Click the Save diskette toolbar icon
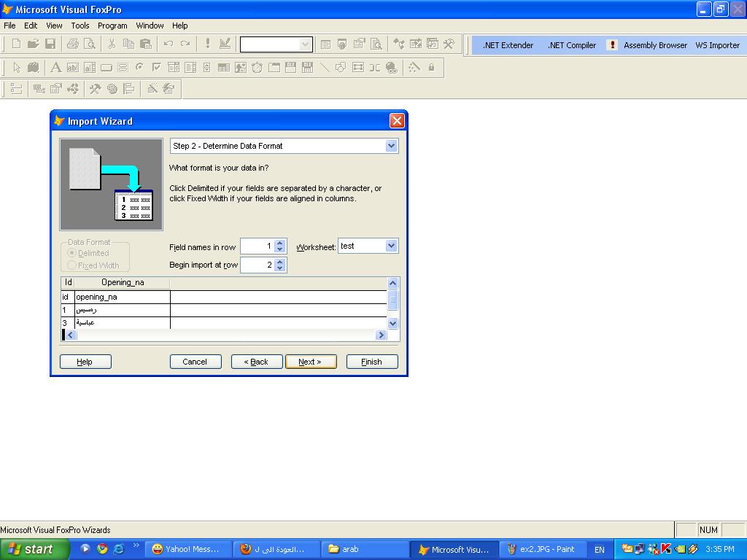 (50, 44)
